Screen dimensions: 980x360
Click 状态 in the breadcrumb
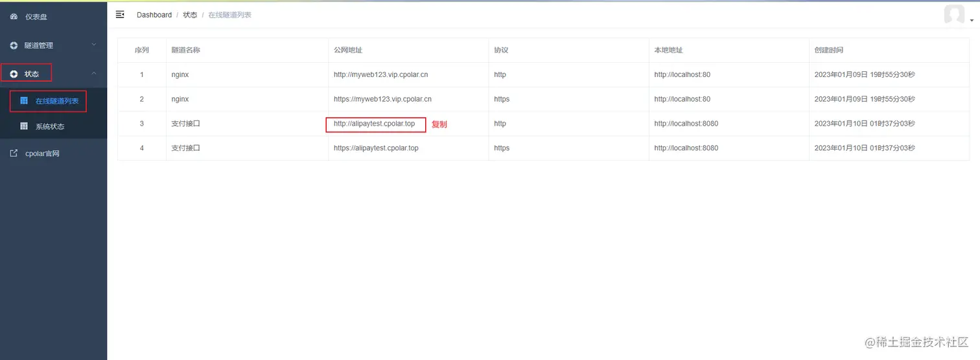point(190,15)
